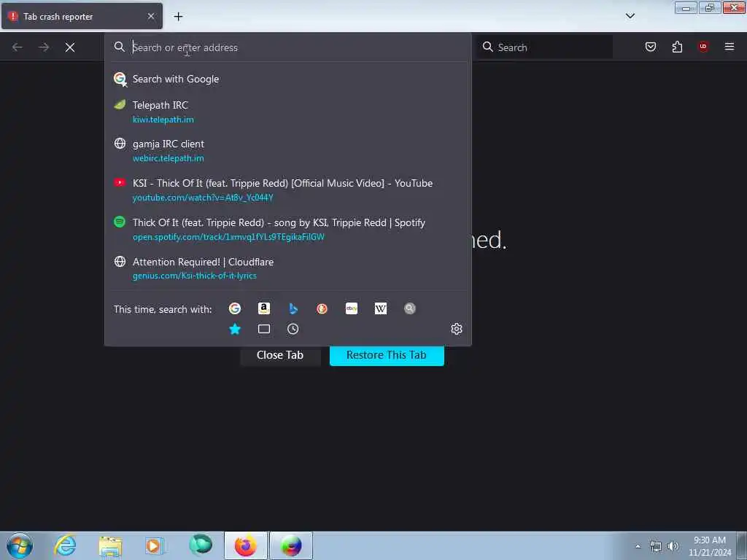Screen dimensions: 747x560
Task: Open the green globe taskbar app
Action: (201, 545)
